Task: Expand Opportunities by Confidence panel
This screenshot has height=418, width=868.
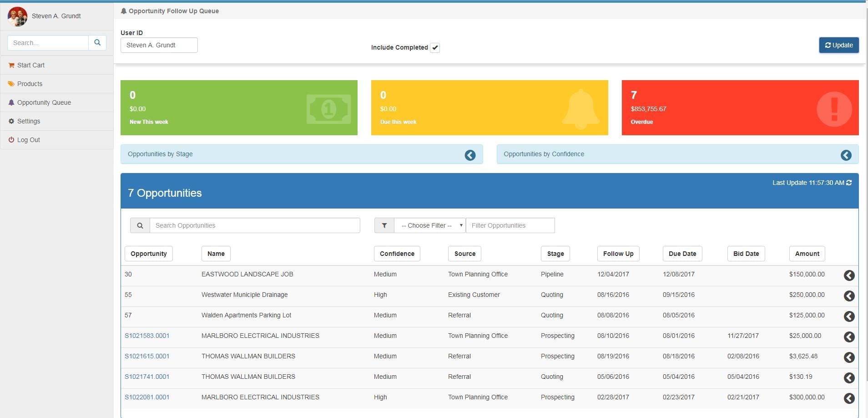Action: point(846,155)
